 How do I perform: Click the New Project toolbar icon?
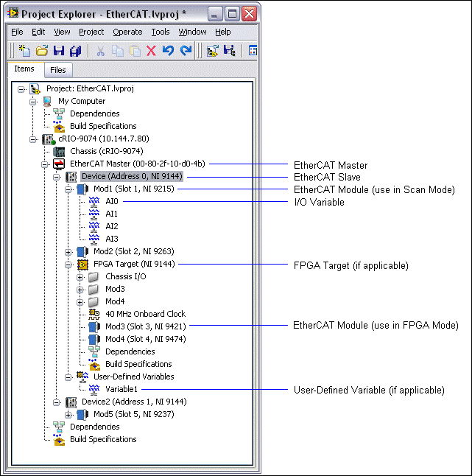click(x=24, y=50)
